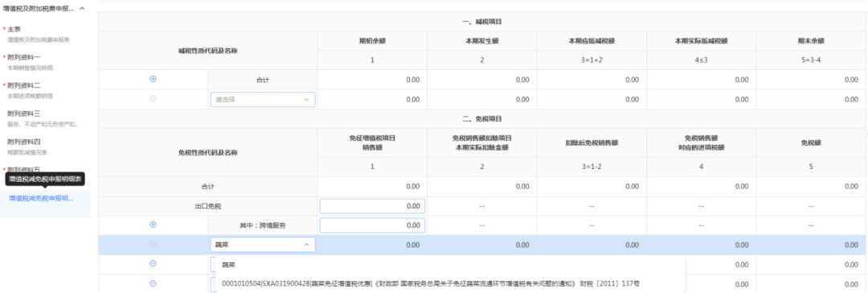Click the 3=1+2 formula cell

pos(592,60)
